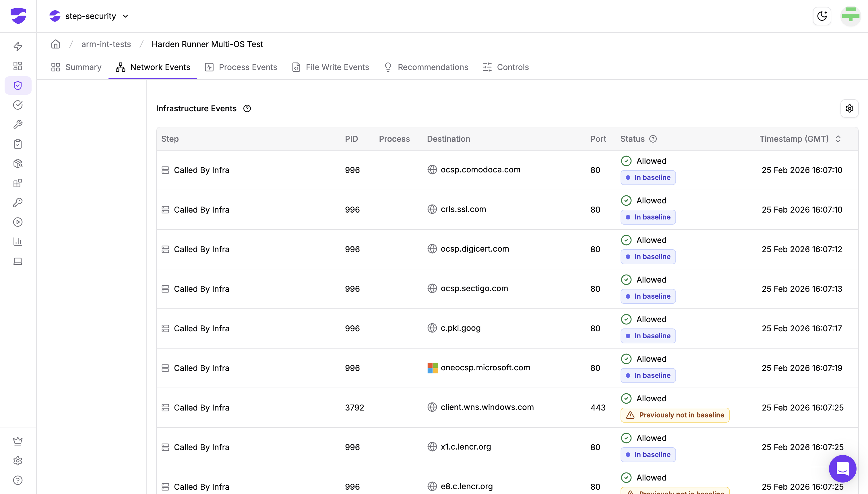
Task: Open the shield check sidebar icon
Action: point(18,85)
